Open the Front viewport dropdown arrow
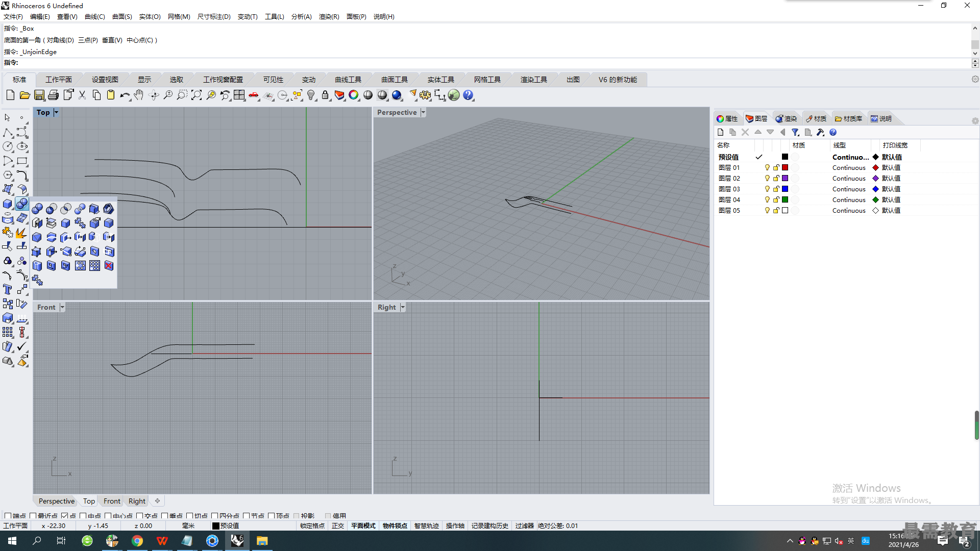The height and width of the screenshot is (551, 980). (x=62, y=307)
